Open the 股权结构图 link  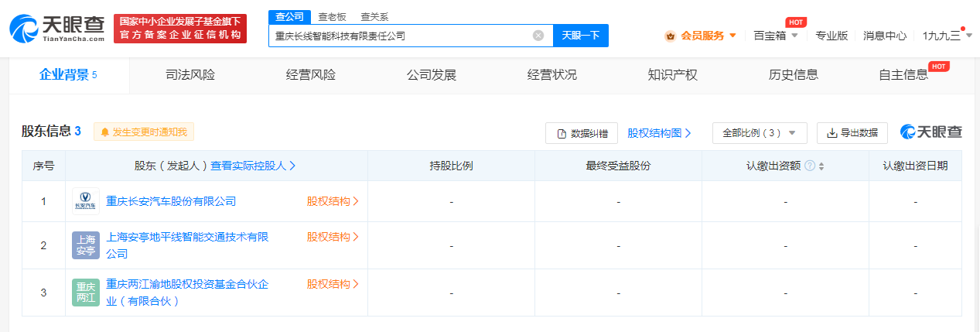coord(659,133)
